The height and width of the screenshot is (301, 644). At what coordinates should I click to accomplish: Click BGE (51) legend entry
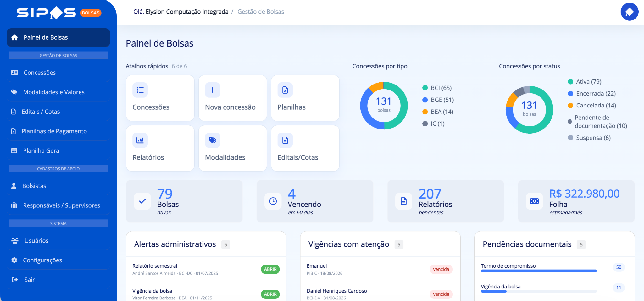[438, 100]
